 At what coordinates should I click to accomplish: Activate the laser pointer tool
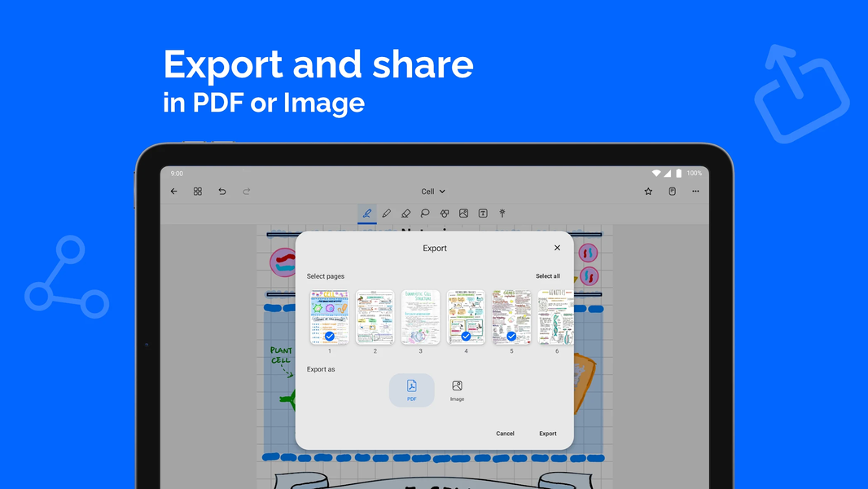coord(502,214)
